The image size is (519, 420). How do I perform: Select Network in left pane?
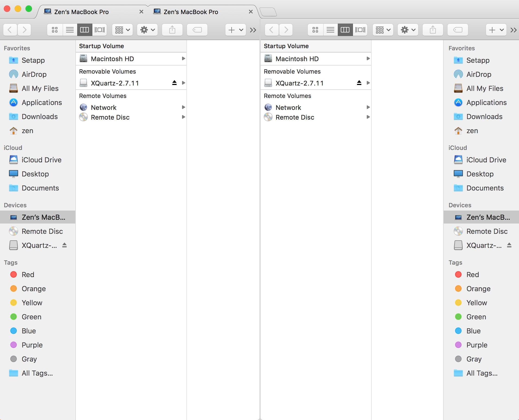[x=131, y=107]
